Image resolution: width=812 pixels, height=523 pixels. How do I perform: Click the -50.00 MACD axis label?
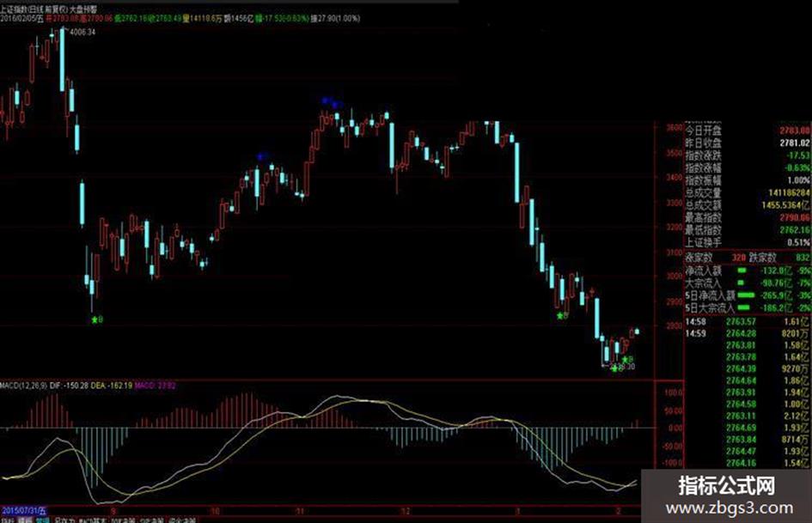[672, 446]
